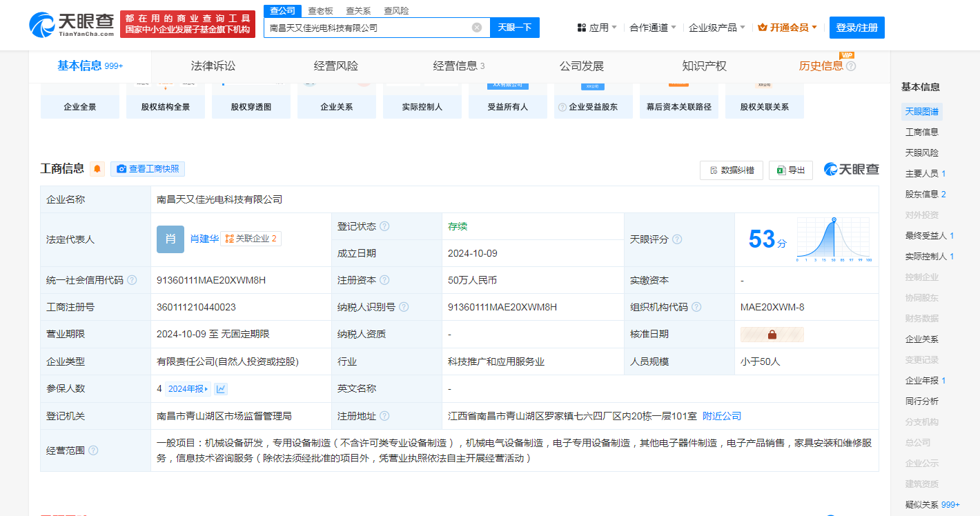Click the help icon next to 经营范围
The image size is (980, 516).
(93, 450)
